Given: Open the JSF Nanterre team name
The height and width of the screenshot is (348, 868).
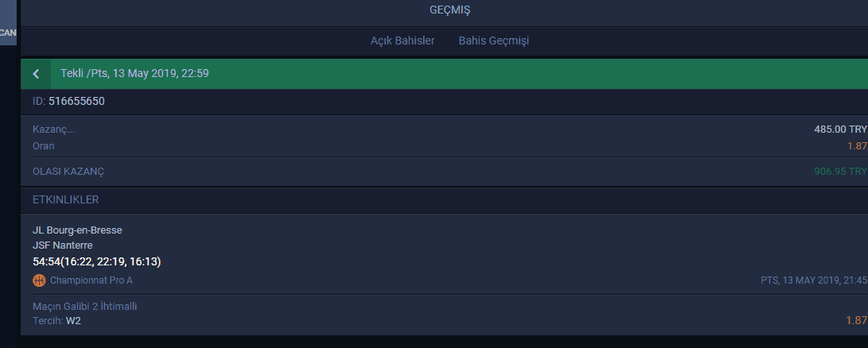Looking at the screenshot, I should coord(63,245).
